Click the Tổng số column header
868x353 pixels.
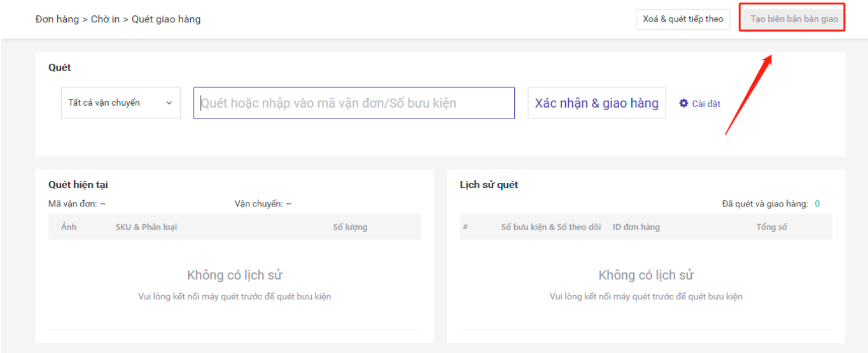tap(771, 227)
